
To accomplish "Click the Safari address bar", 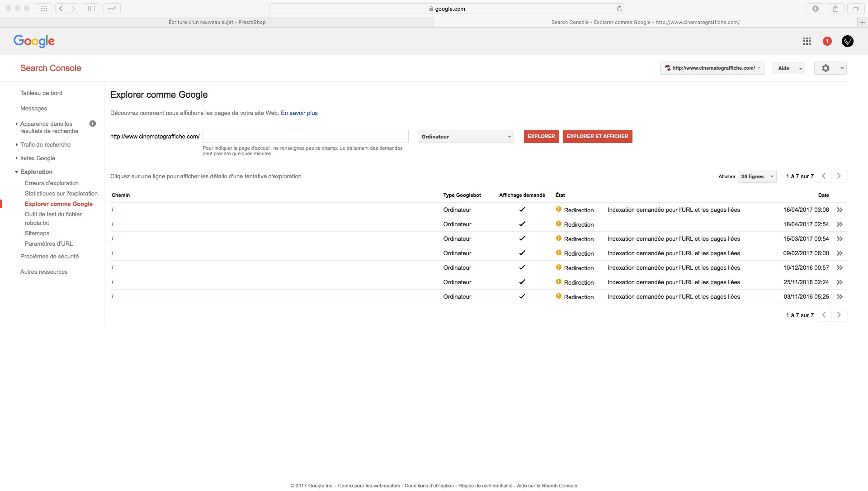I will [447, 9].
